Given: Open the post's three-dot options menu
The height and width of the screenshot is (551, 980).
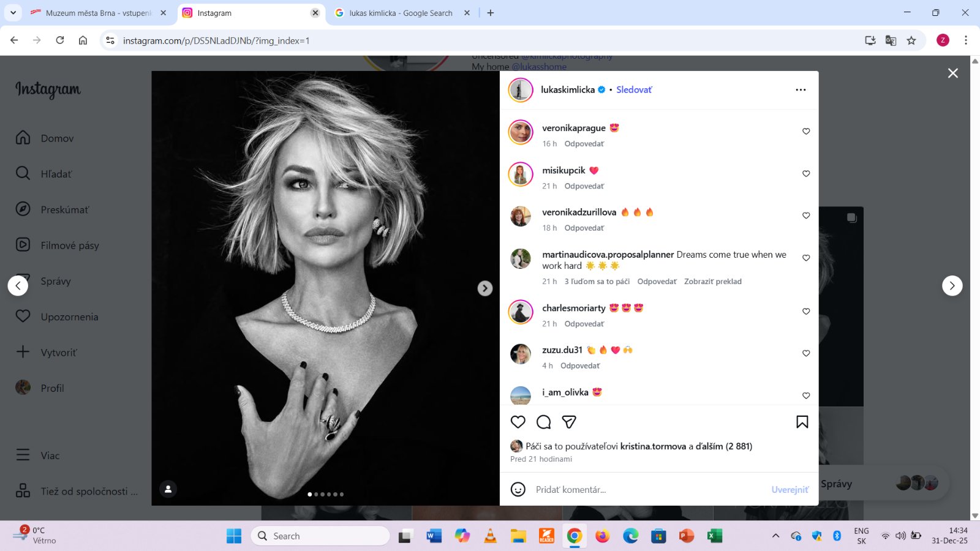Looking at the screenshot, I should coord(801,90).
